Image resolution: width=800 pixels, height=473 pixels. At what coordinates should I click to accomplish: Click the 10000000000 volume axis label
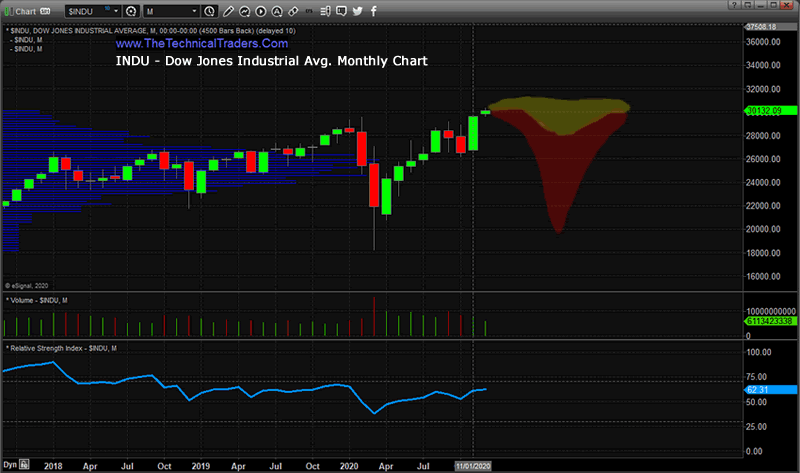tap(770, 311)
